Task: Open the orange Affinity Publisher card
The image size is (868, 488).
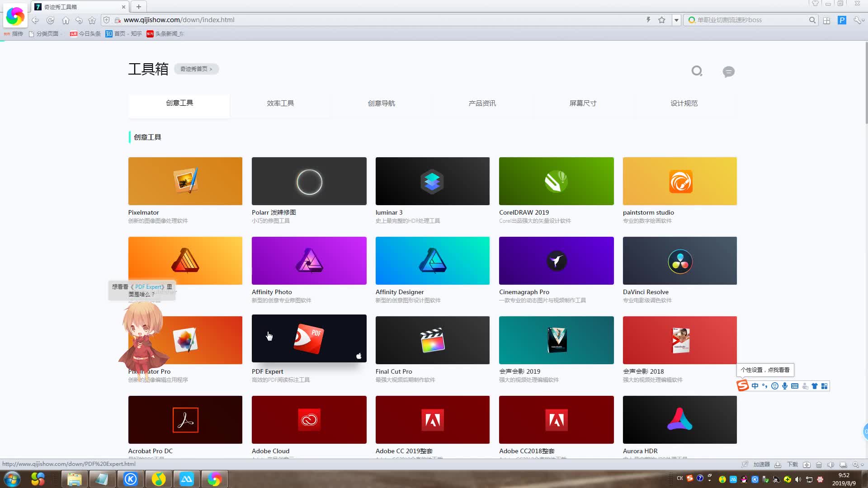Action: click(185, 261)
